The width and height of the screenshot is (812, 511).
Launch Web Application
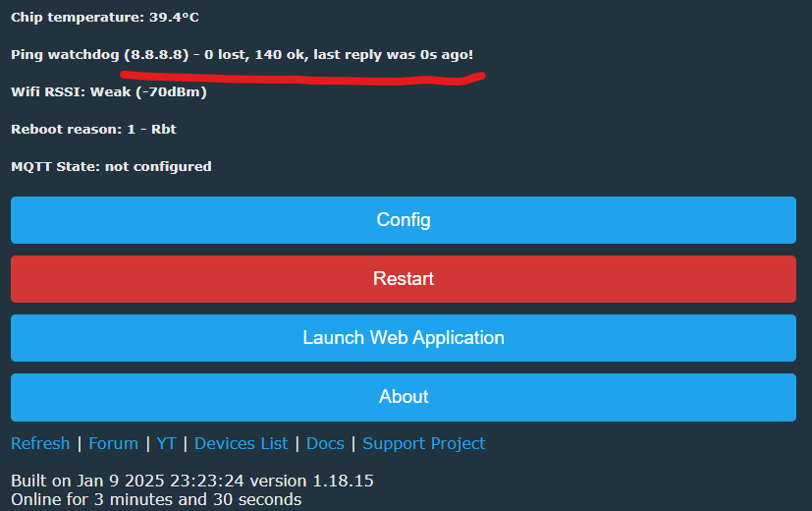(404, 338)
